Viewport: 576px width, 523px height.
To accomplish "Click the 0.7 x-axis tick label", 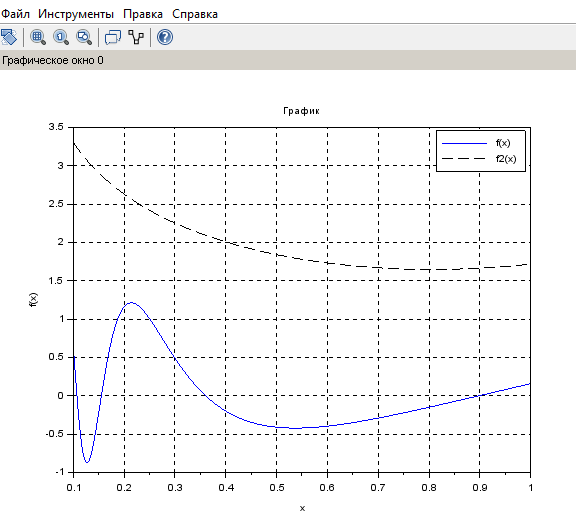I will [378, 488].
